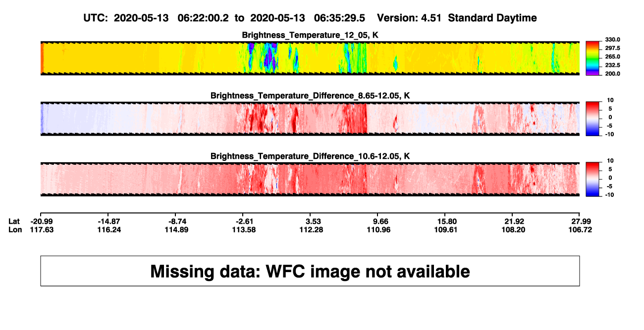Viewport: 644px width, 330px height.
Task: Click the blue-red colorbar for 8.65-12.05
Action: [x=592, y=119]
